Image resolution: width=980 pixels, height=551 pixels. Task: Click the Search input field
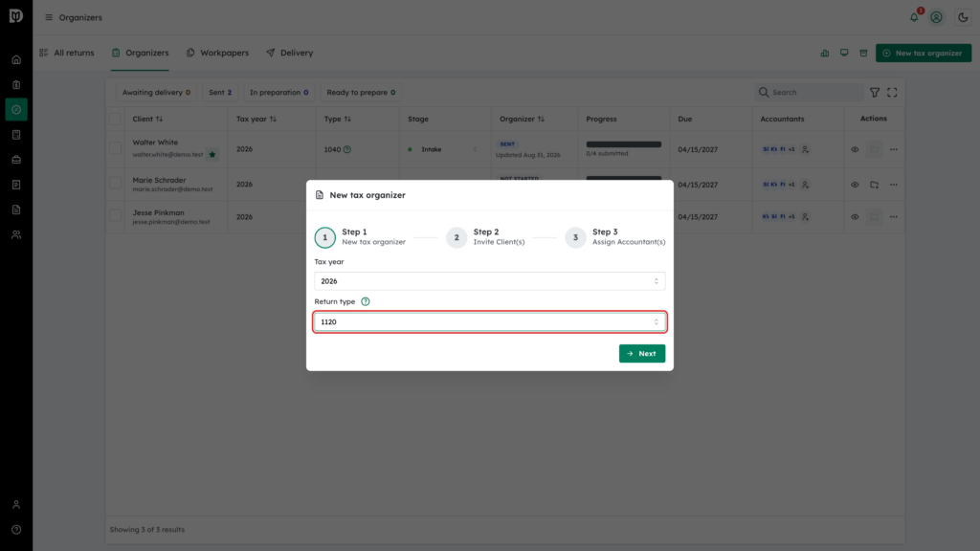810,93
